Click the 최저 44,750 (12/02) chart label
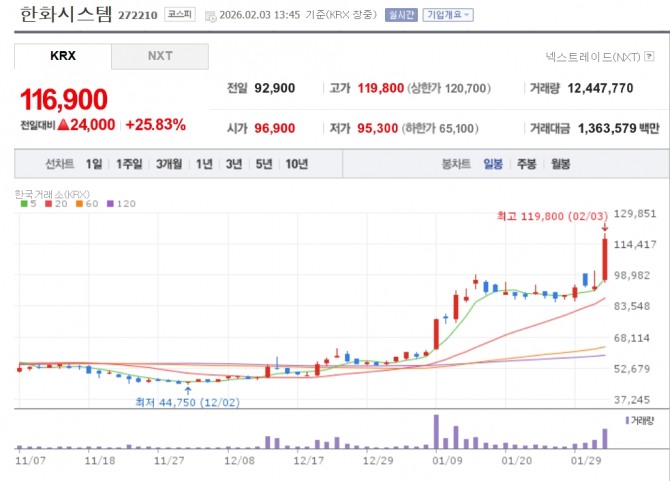 pos(188,402)
